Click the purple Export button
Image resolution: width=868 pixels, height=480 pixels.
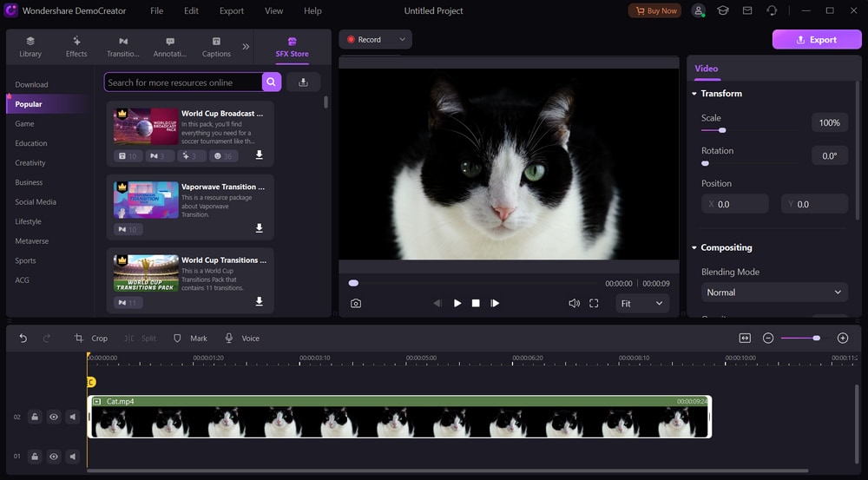pos(816,40)
